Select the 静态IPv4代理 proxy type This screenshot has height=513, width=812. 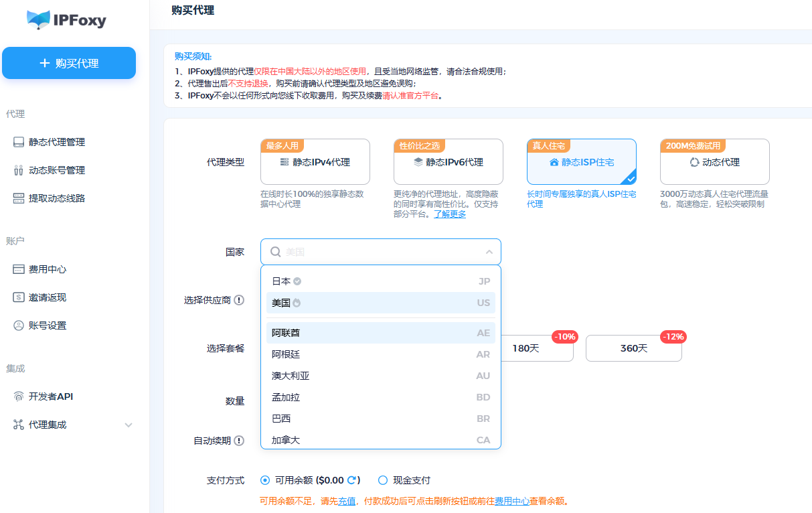[315, 162]
